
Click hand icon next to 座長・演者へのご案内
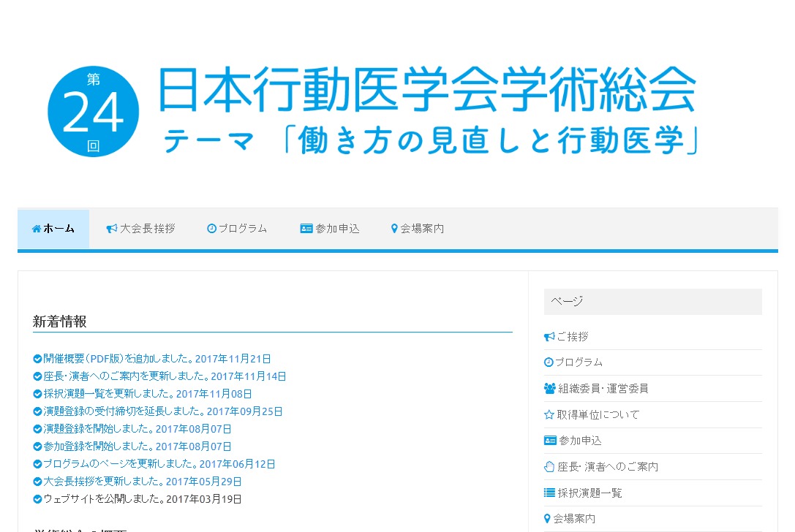pyautogui.click(x=549, y=467)
